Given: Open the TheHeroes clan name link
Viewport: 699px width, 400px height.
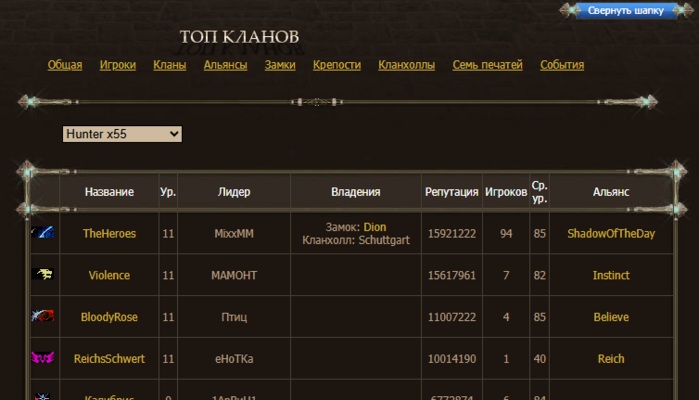Looking at the screenshot, I should [x=109, y=233].
